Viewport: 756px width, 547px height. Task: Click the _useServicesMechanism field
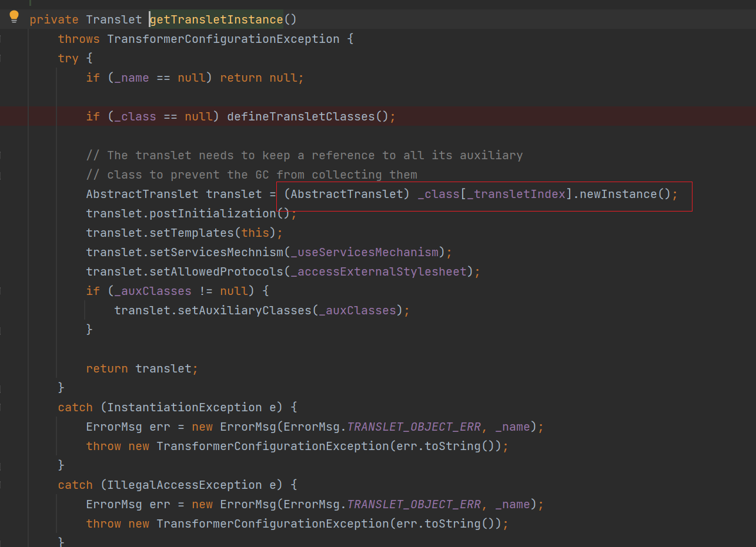coord(364,252)
